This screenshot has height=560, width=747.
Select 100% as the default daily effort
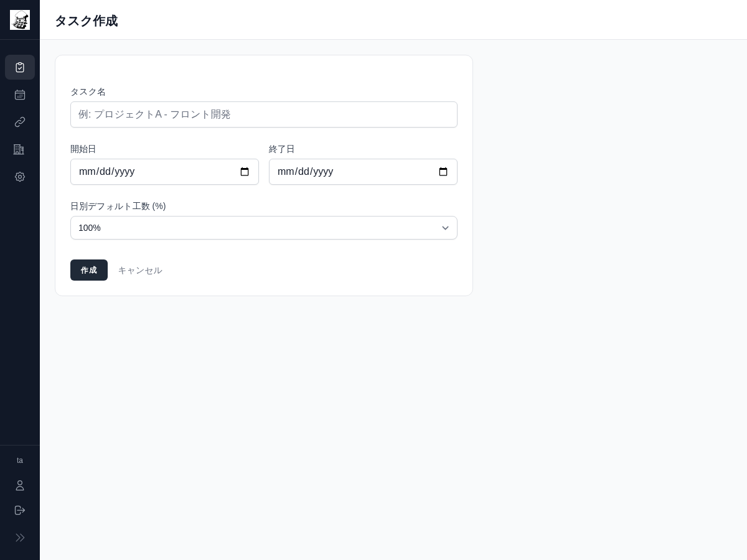pos(264,228)
